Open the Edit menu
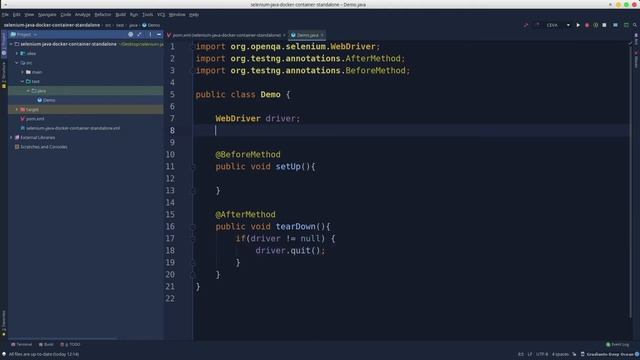Screen dimensions: 640x360 click(x=16, y=15)
